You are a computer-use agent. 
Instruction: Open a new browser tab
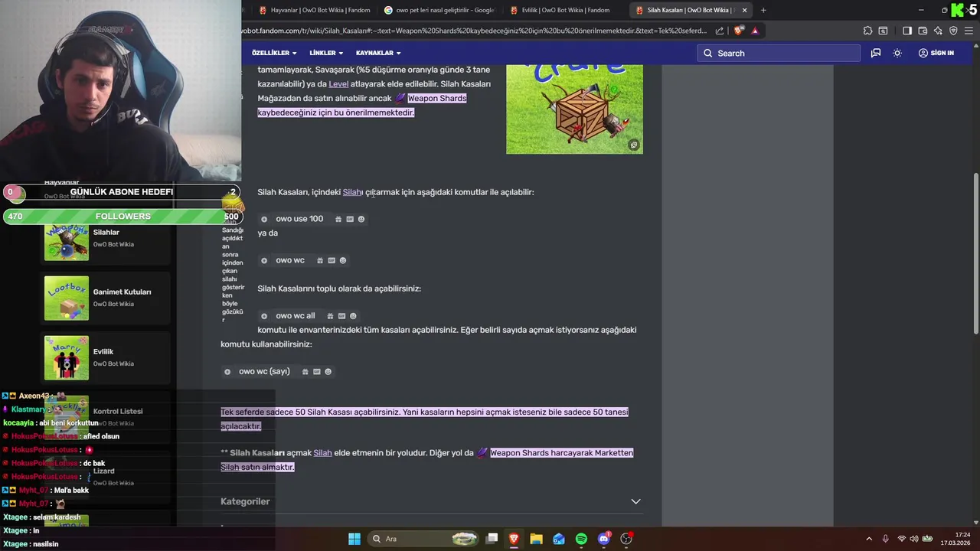pyautogui.click(x=763, y=10)
